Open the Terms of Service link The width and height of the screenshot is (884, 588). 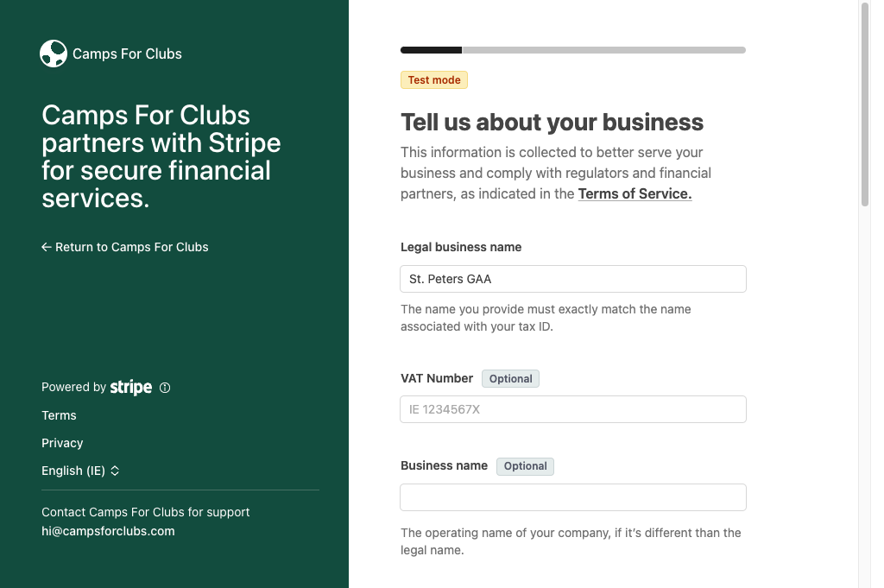(x=635, y=194)
